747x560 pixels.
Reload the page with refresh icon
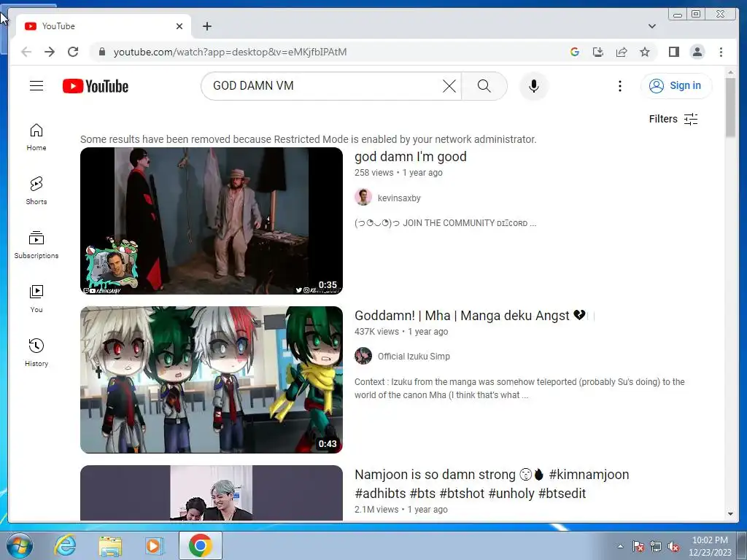pos(73,52)
